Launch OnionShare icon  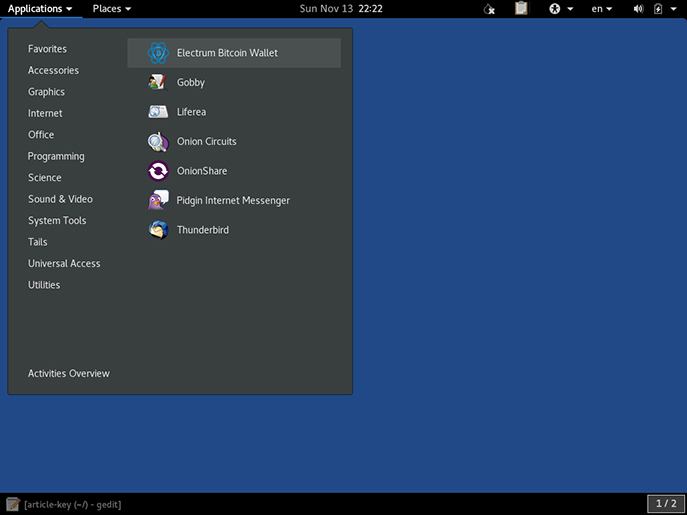coord(158,171)
